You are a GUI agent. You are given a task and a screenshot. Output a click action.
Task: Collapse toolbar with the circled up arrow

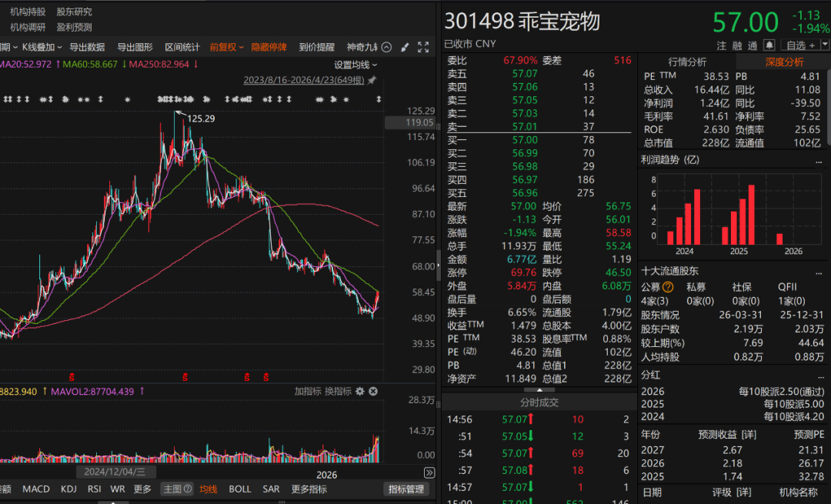[x=387, y=47]
